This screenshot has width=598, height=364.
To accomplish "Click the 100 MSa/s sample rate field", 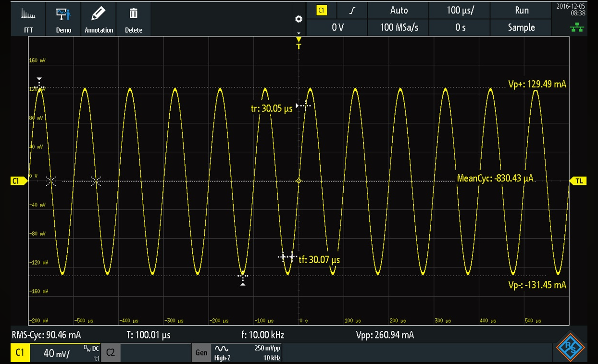I will [399, 27].
